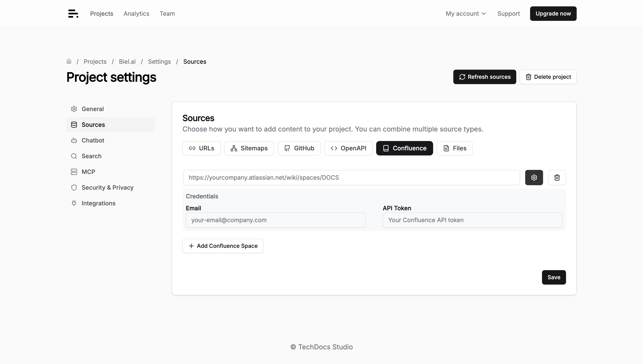Go to Analytics page
The height and width of the screenshot is (364, 643).
point(137,14)
